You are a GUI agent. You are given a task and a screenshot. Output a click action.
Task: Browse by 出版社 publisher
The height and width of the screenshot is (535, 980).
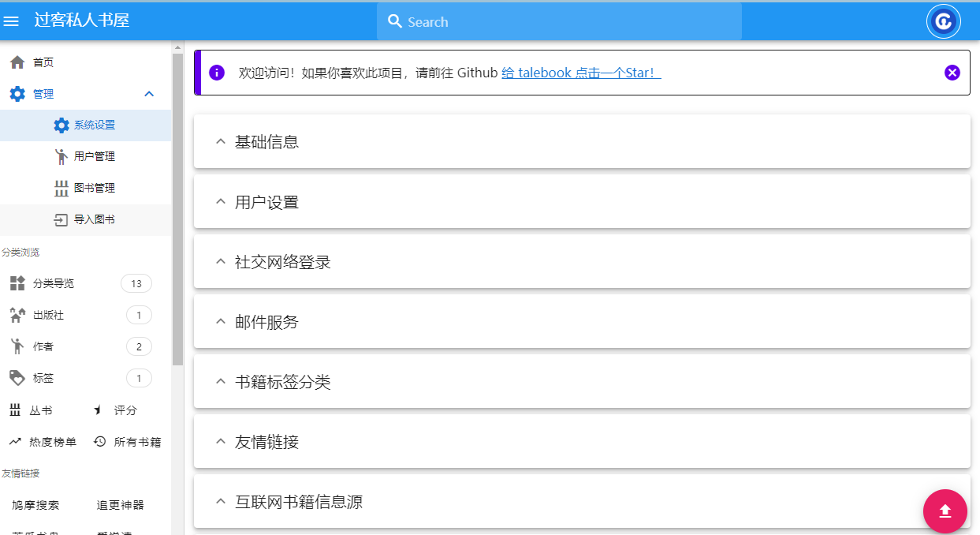(x=48, y=315)
